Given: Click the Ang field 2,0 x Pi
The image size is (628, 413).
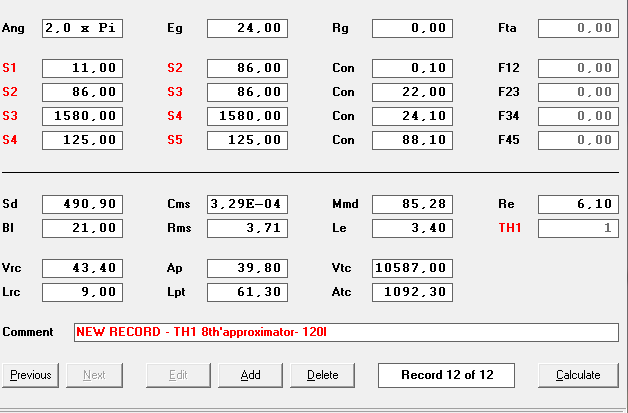Looking at the screenshot, I should coord(83,28).
